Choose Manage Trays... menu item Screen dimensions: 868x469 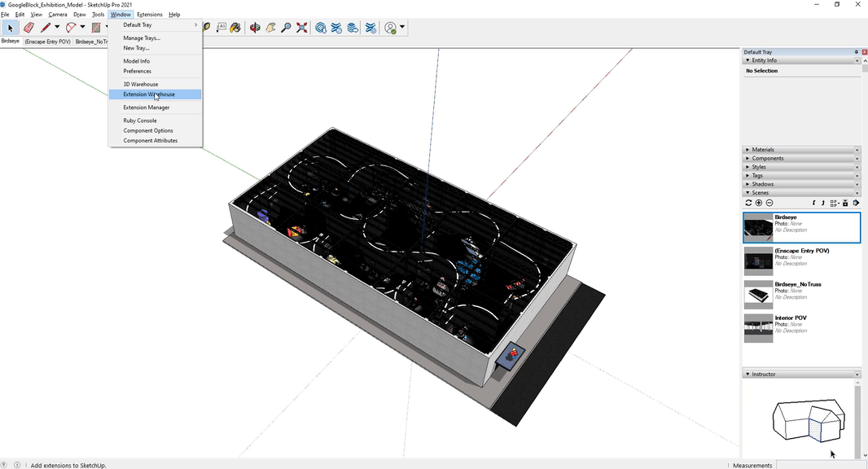pos(155,38)
